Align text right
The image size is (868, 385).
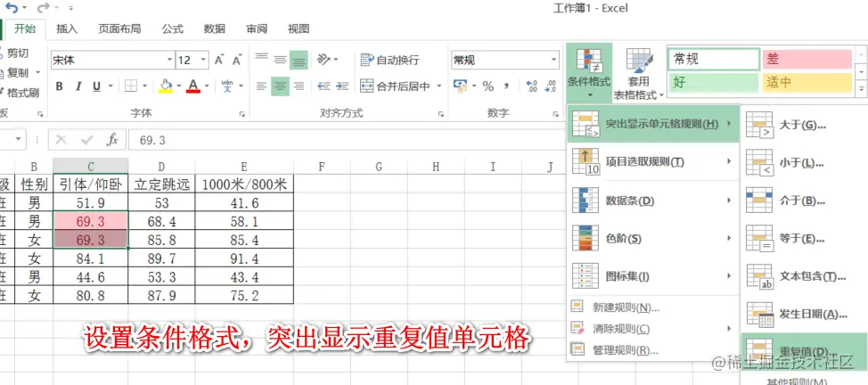tap(299, 86)
